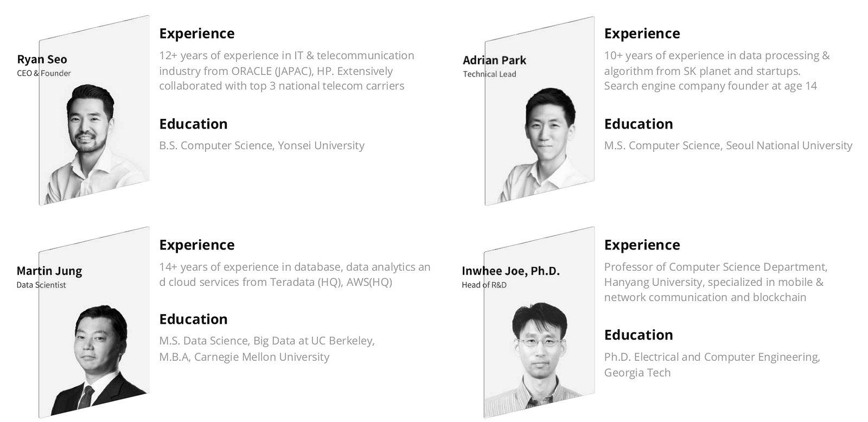Click Inwhee Joe's Experience heading
This screenshot has height=422, width=868.
[642, 245]
